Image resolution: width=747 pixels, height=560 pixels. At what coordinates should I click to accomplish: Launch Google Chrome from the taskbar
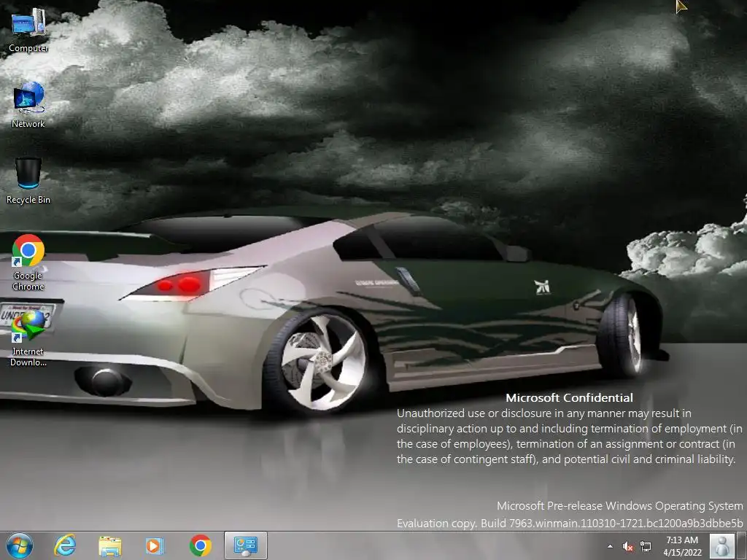coord(200,545)
